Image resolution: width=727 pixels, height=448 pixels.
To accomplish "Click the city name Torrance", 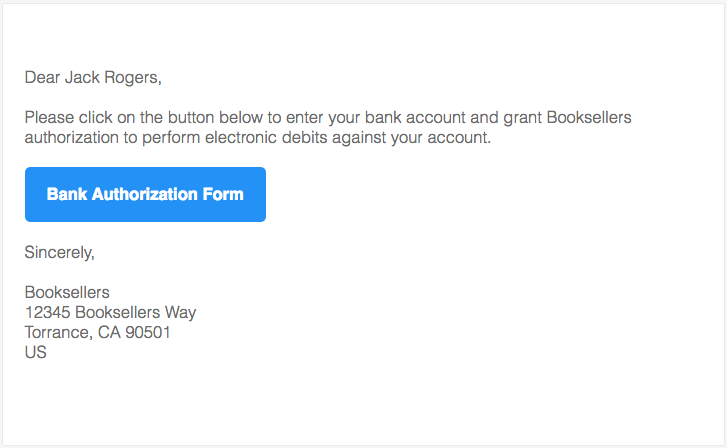I will click(58, 332).
